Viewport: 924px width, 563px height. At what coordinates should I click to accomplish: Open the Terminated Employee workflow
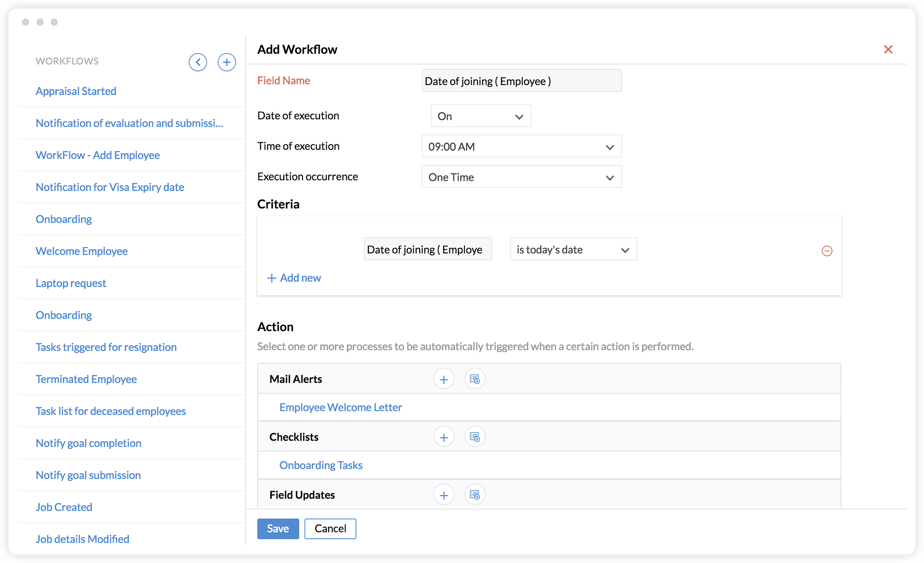[86, 379]
